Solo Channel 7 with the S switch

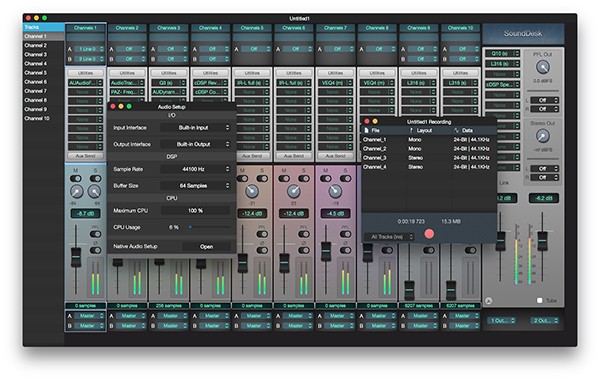(x=346, y=179)
